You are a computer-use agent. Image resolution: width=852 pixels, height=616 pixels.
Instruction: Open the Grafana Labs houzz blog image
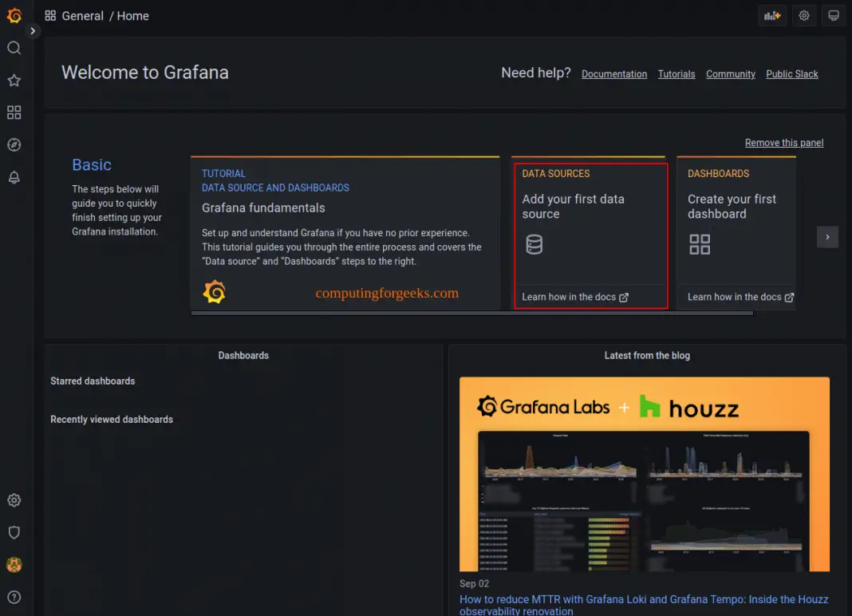(x=644, y=474)
